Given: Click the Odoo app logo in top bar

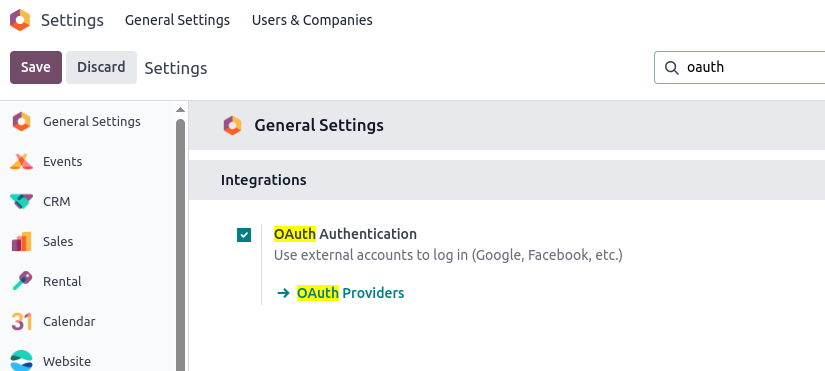Looking at the screenshot, I should [x=20, y=20].
